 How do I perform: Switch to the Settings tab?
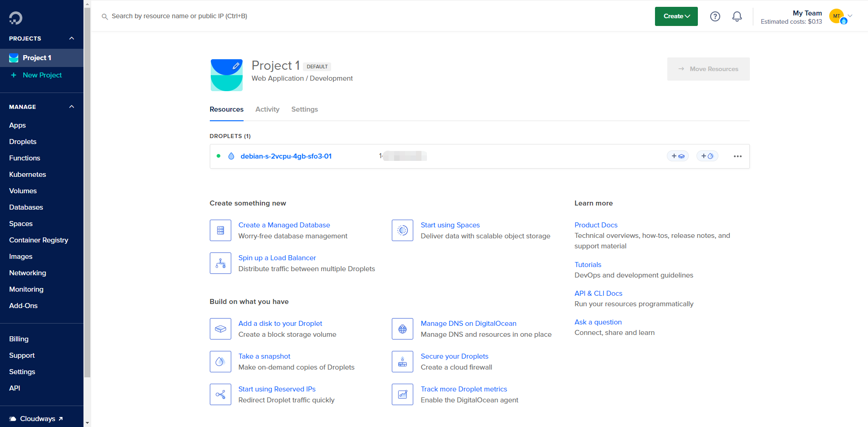pos(305,109)
